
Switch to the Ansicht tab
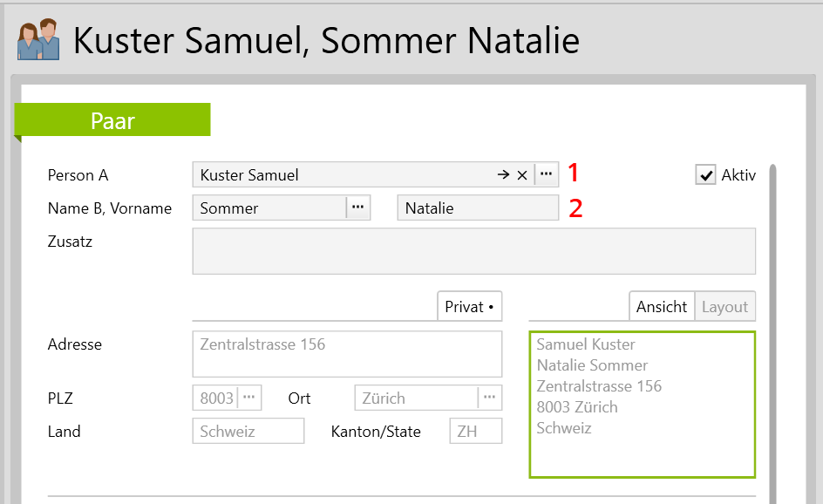coord(662,306)
